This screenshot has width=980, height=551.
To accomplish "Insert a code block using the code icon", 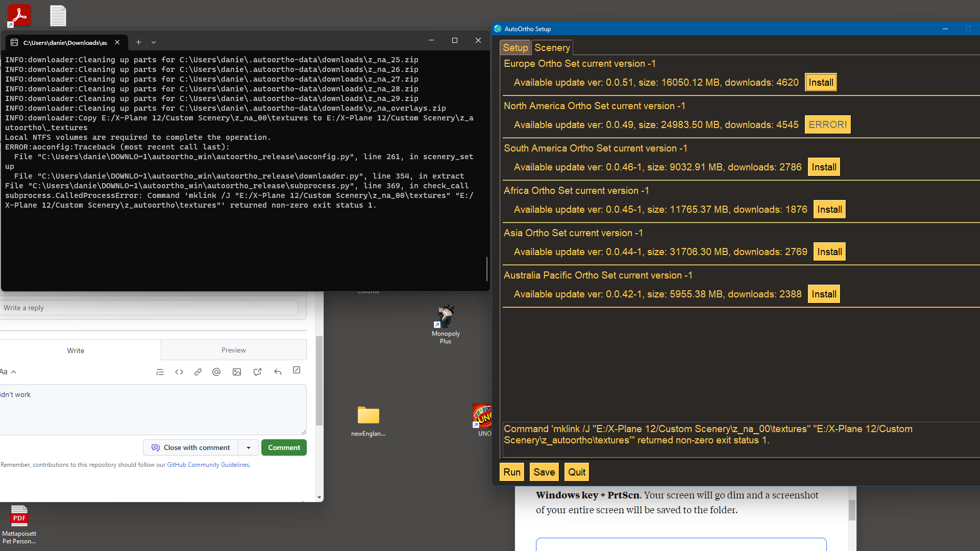I will pyautogui.click(x=179, y=371).
